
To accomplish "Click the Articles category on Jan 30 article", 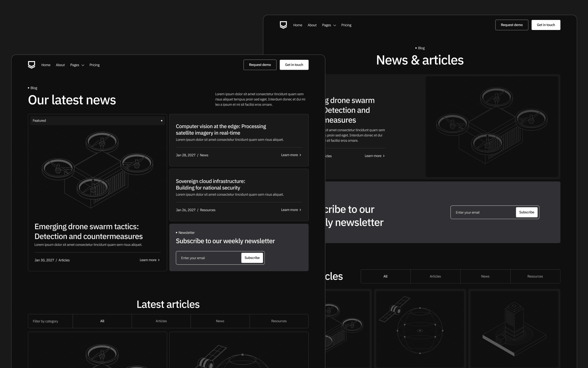I will point(64,260).
